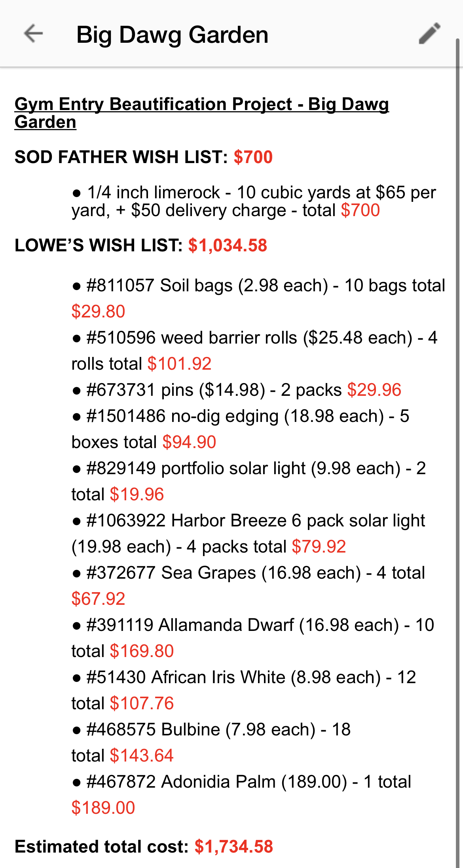Click the Big Dawg Garden header title

[x=172, y=35]
